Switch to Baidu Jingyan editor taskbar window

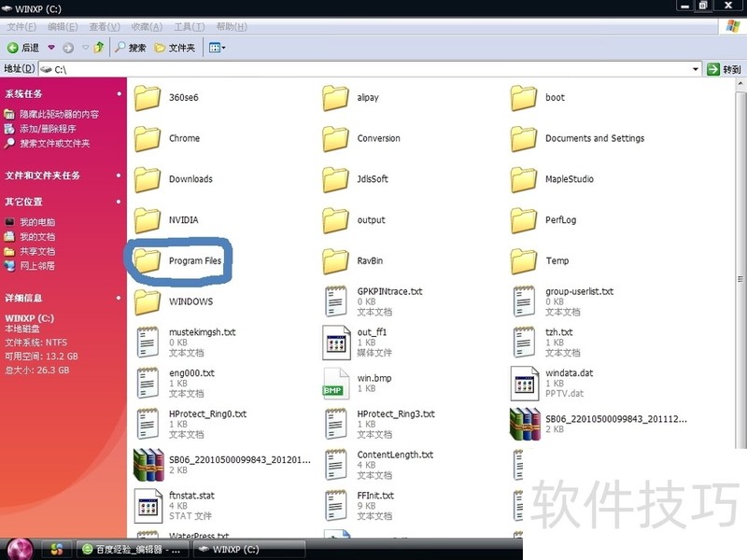pos(132,550)
